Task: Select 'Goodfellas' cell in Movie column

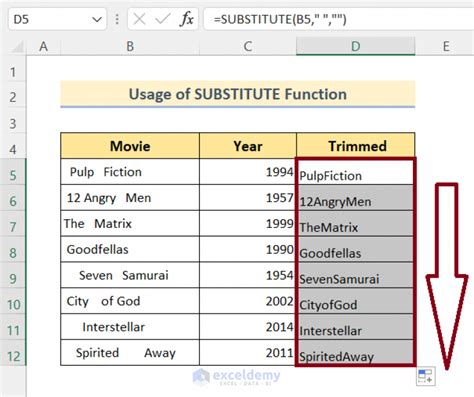Action: point(130,249)
